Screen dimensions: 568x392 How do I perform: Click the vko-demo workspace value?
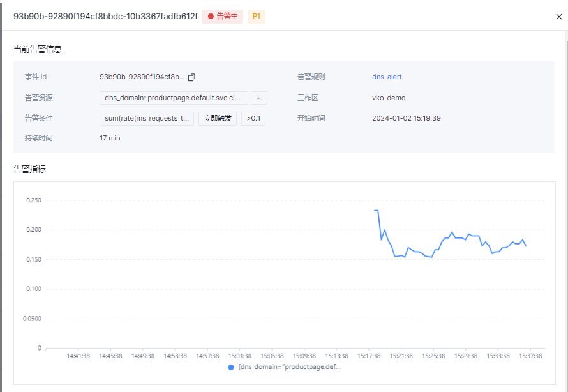tap(389, 98)
